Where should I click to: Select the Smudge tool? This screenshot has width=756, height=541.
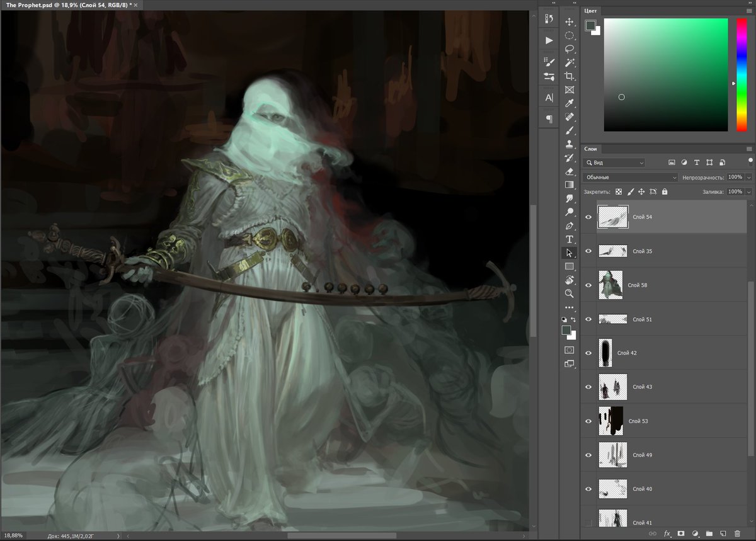(570, 198)
